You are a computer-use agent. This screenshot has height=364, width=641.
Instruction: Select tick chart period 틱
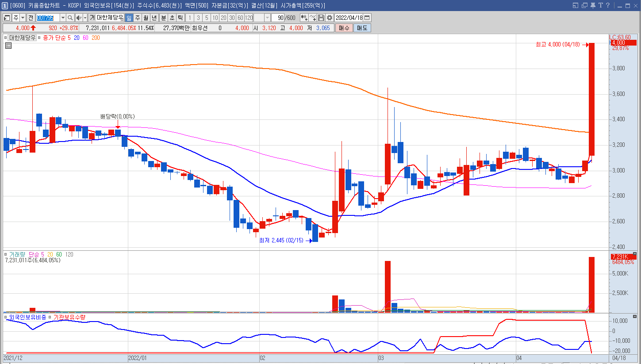180,18
